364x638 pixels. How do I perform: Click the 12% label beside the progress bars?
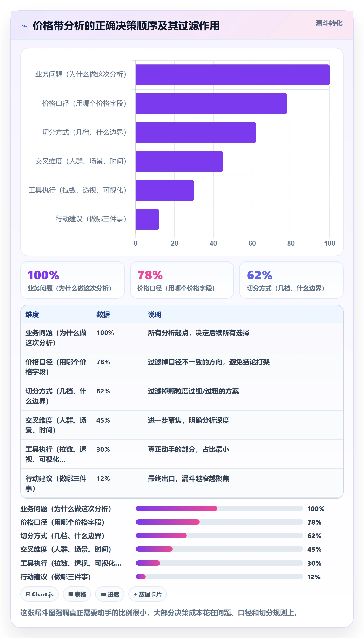click(314, 577)
